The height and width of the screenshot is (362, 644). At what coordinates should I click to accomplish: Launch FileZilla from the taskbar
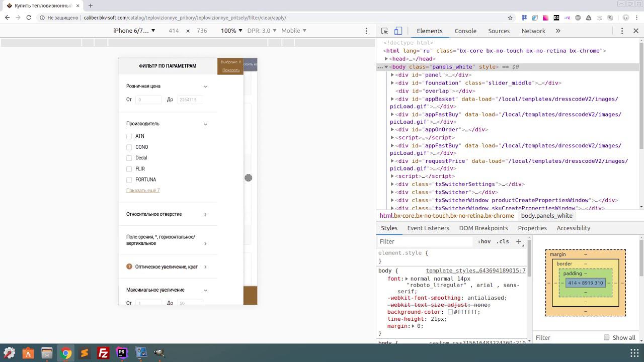103,353
